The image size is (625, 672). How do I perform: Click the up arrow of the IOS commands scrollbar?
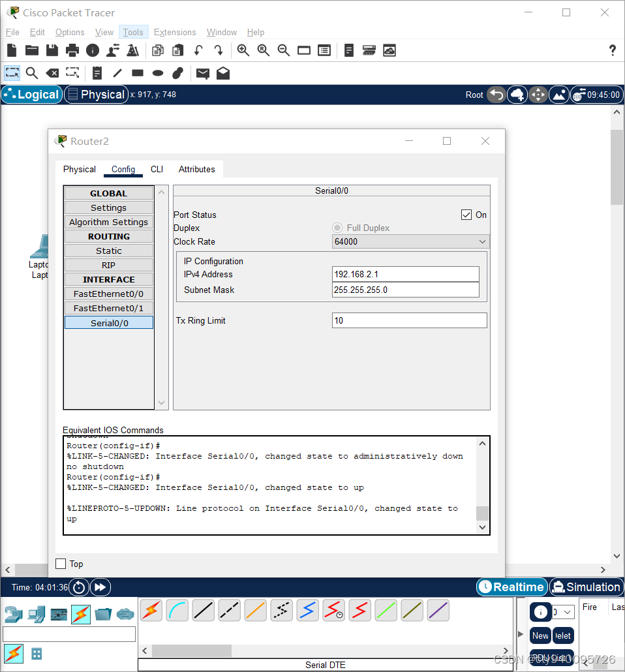point(483,444)
